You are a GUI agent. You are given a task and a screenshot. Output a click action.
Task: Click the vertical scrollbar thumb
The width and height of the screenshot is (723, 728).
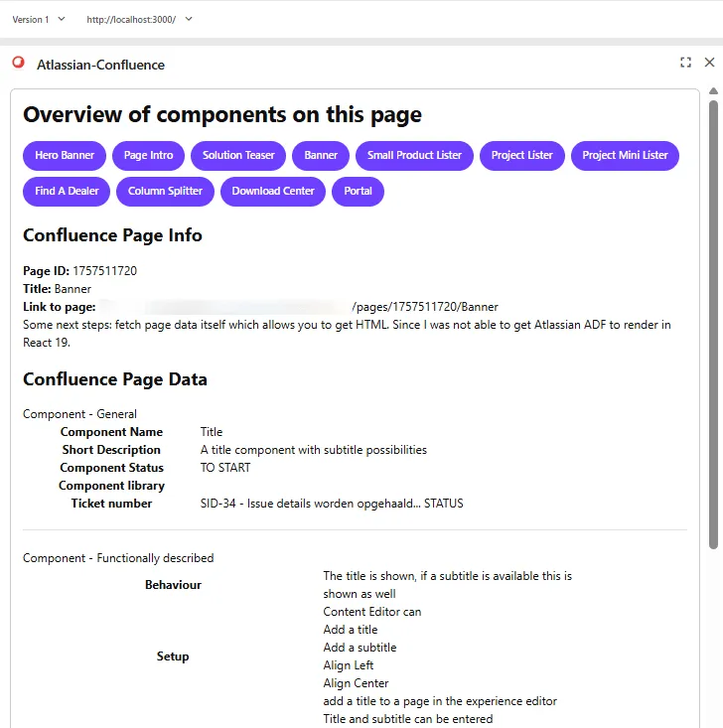coord(712,318)
